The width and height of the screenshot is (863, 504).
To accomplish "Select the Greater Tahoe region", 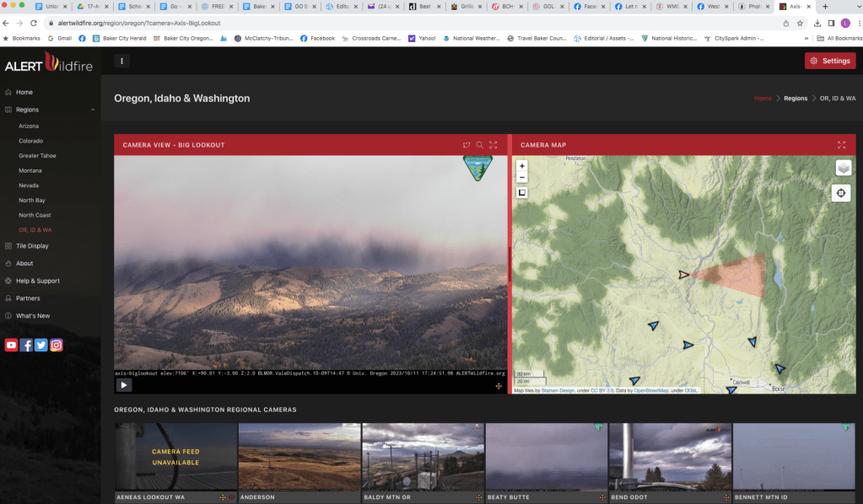I will click(37, 156).
